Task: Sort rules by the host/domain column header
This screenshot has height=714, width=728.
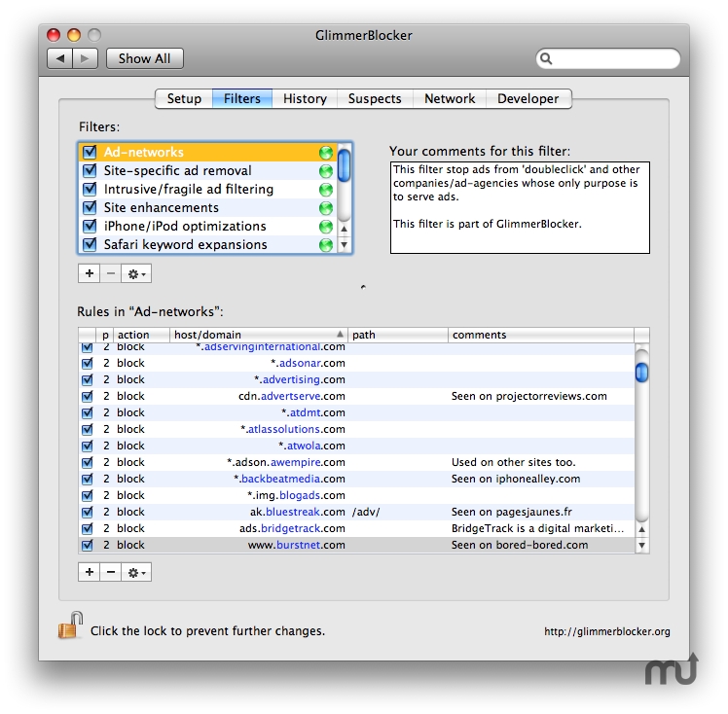Action: pyautogui.click(x=258, y=335)
